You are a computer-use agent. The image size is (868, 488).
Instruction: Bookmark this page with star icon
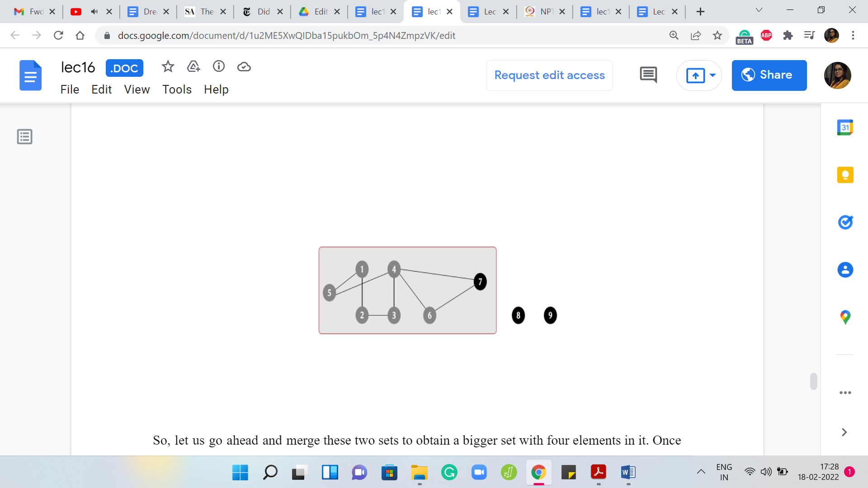[717, 36]
